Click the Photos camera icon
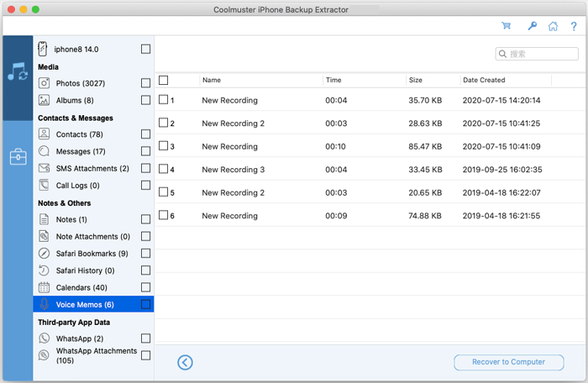Viewport: 588px width, 383px height. click(44, 83)
